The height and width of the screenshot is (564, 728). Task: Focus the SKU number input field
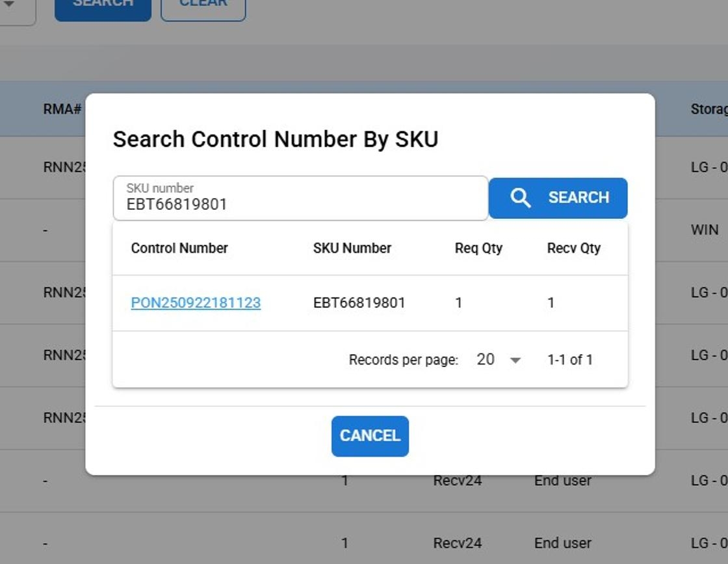pos(300,203)
